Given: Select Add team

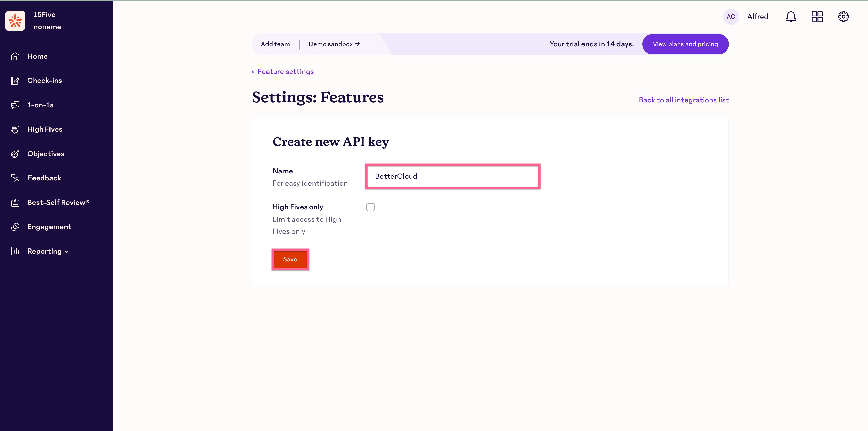Looking at the screenshot, I should (x=275, y=44).
